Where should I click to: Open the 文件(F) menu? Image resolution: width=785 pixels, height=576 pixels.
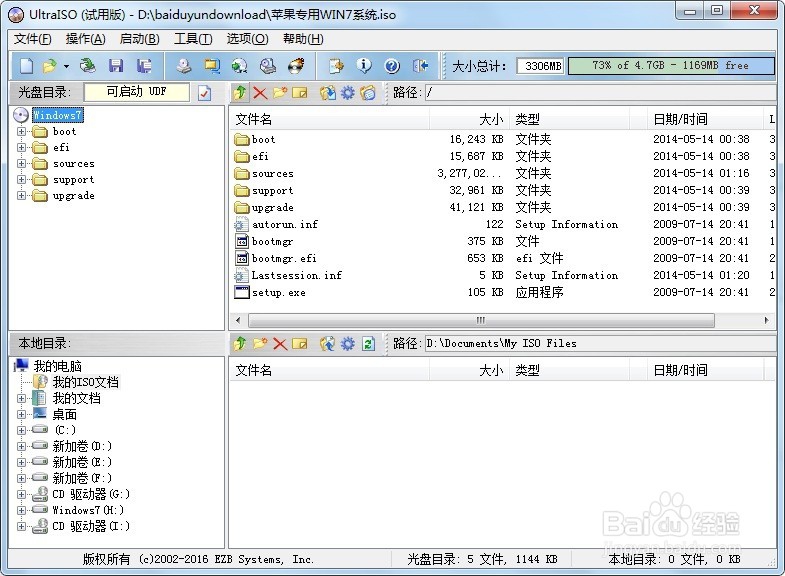32,39
